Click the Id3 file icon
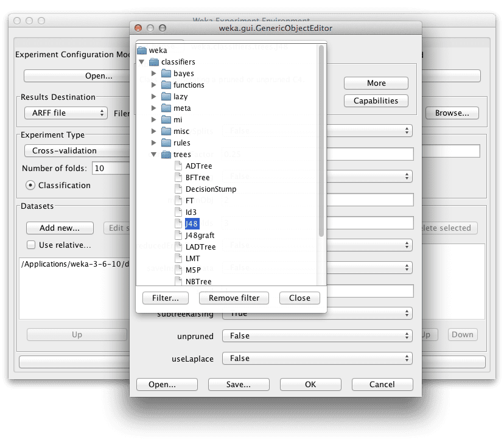The height and width of the screenshot is (445, 504). (178, 212)
